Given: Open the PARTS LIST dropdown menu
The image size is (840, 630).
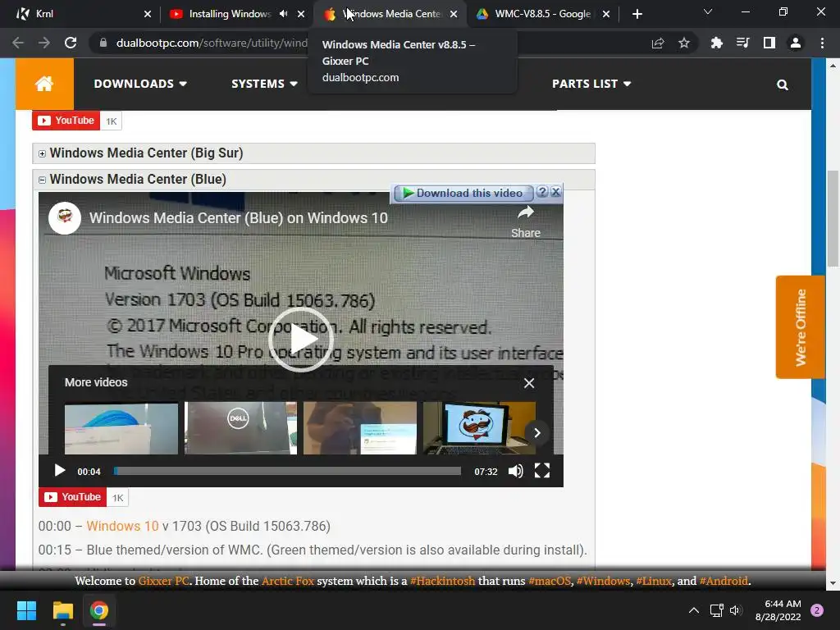Looking at the screenshot, I should tap(591, 84).
